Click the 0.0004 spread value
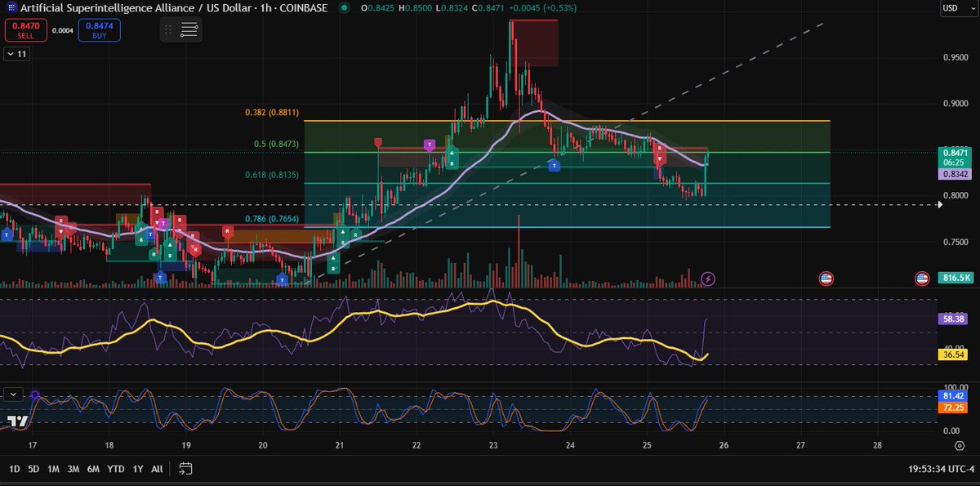Viewport: 980px width, 486px height. (62, 31)
